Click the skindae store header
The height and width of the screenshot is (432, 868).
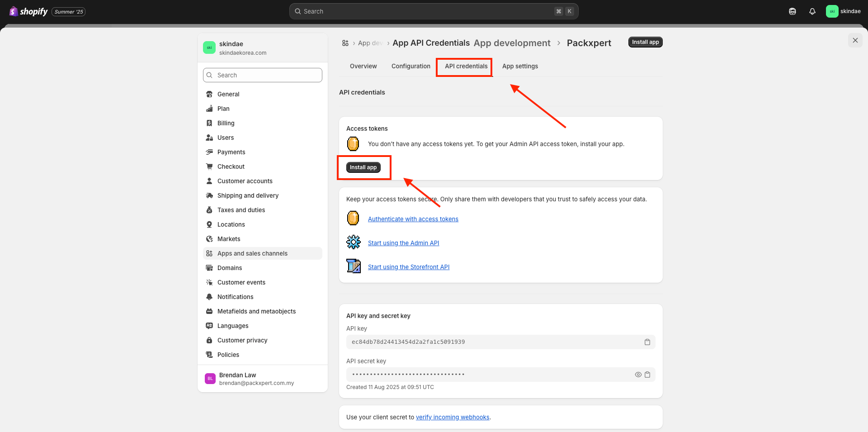[263, 47]
